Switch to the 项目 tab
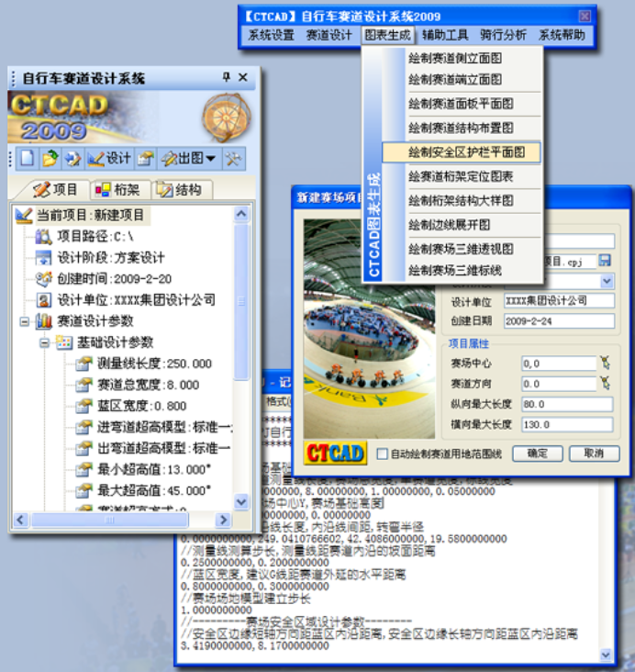635x672 pixels. 54,189
